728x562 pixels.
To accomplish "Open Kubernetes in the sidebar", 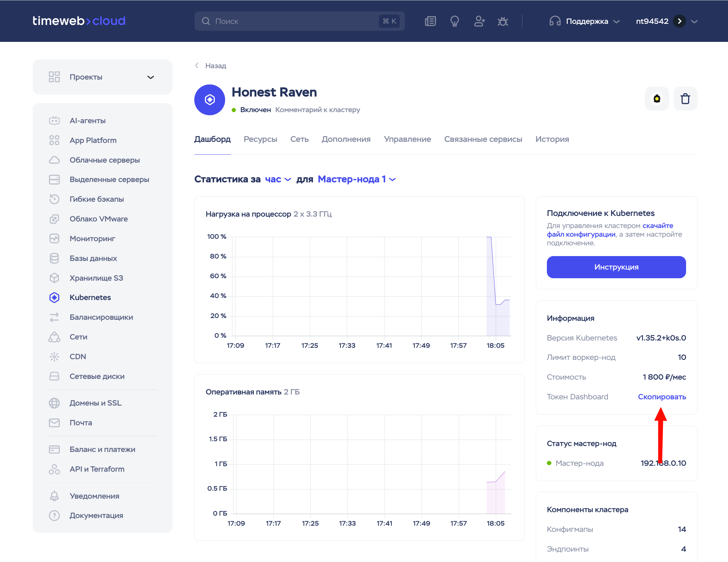I will [x=90, y=298].
